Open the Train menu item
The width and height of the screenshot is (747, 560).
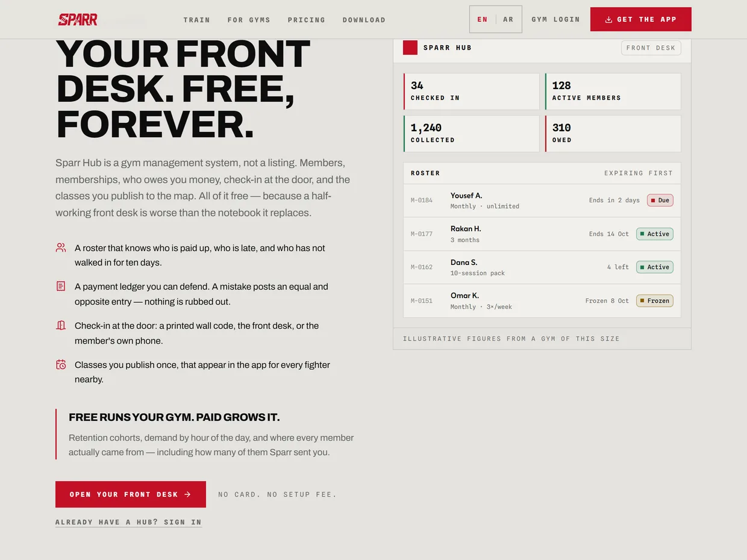coord(197,20)
